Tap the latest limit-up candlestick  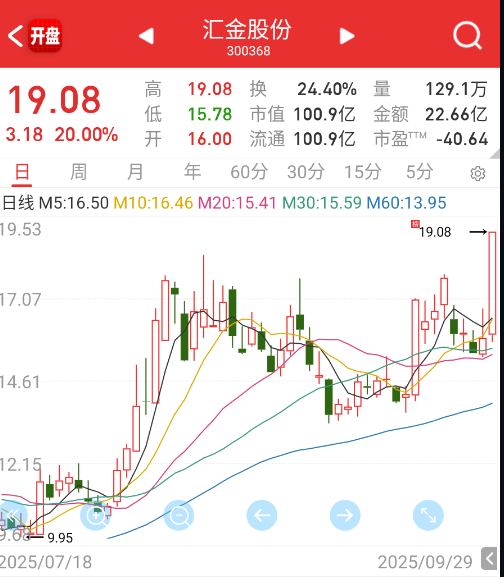pyautogui.click(x=492, y=283)
